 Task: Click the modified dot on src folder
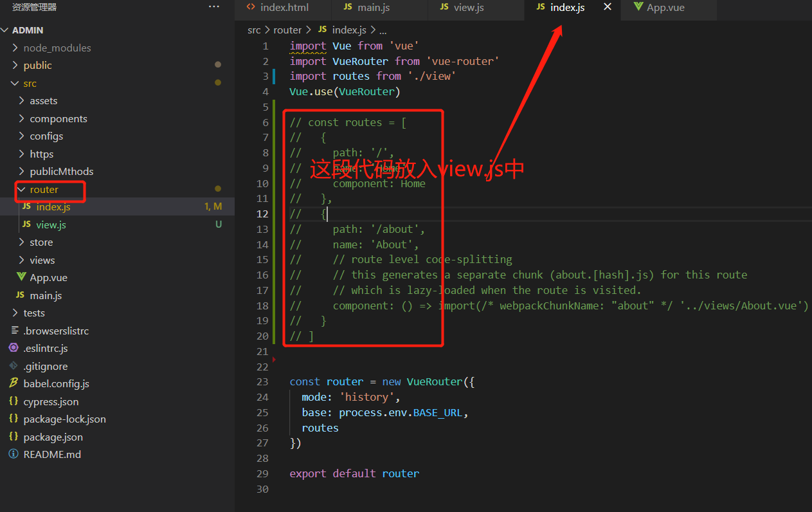218,83
